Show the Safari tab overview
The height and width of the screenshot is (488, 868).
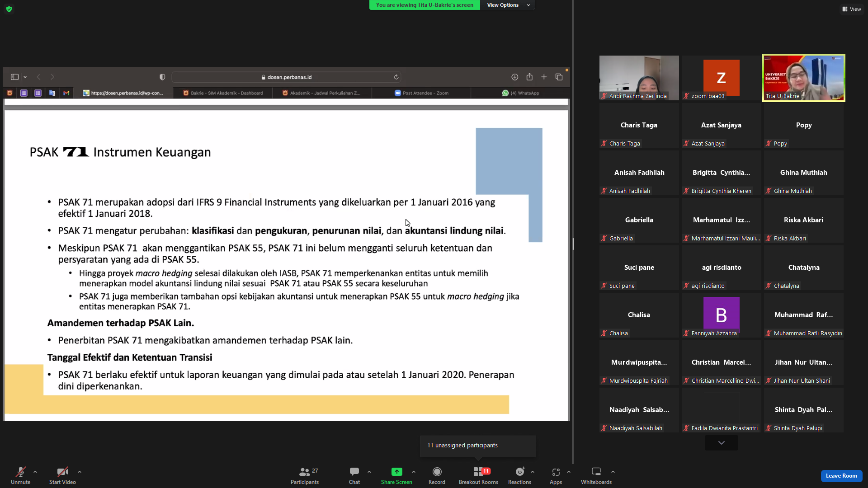[559, 77]
